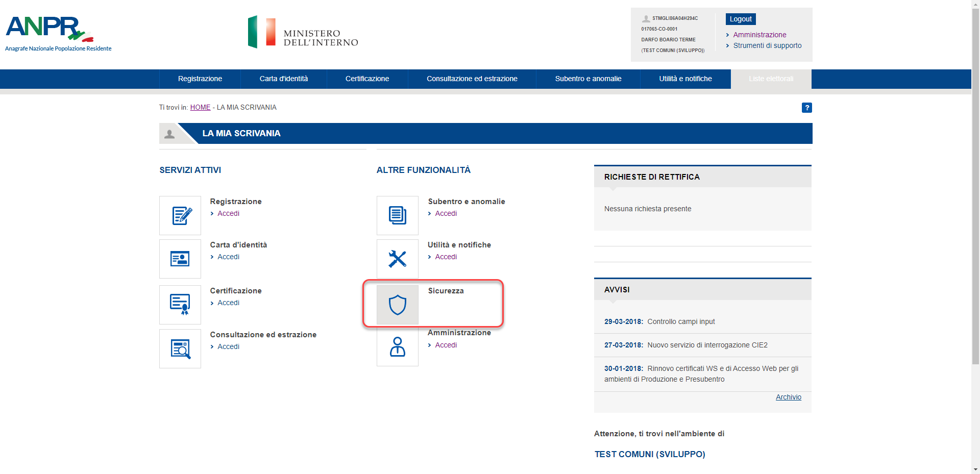Viewport: 980px width, 474px height.
Task: Open the Consultazione ed estrazione menu
Action: tap(472, 79)
